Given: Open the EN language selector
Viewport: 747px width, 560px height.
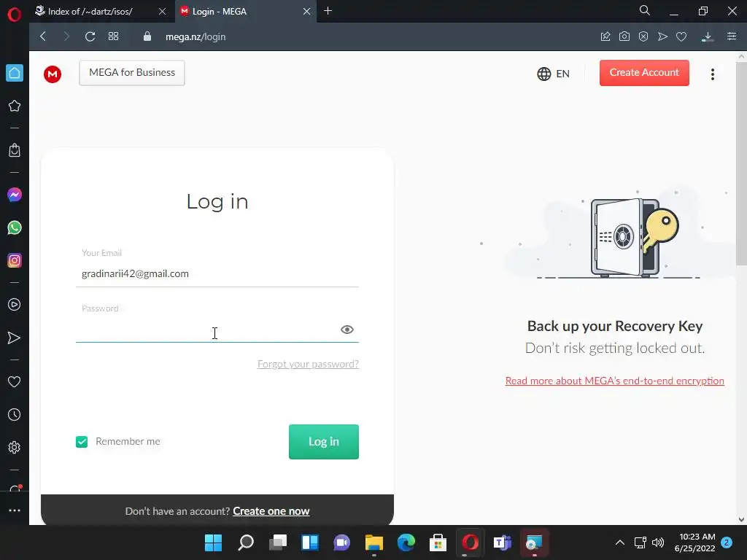Looking at the screenshot, I should pyautogui.click(x=553, y=74).
